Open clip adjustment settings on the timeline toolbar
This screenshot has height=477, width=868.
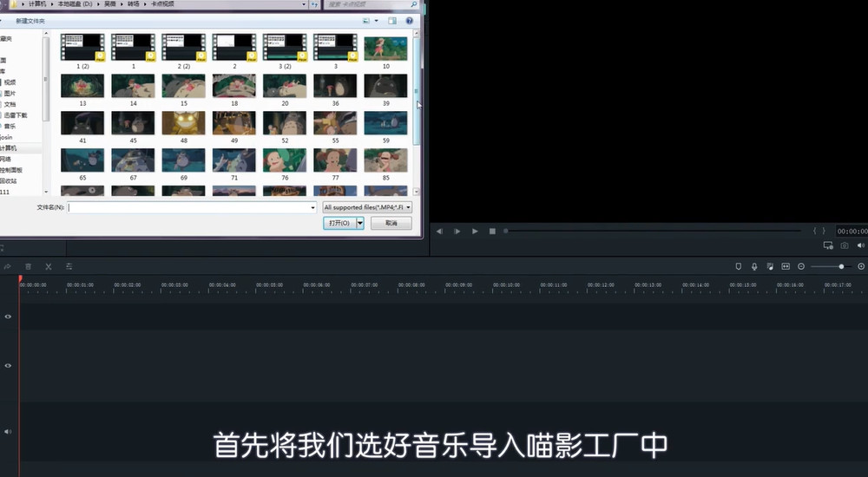(69, 266)
